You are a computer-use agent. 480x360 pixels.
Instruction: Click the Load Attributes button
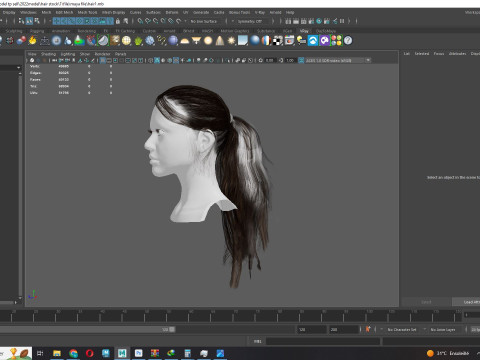click(466, 302)
